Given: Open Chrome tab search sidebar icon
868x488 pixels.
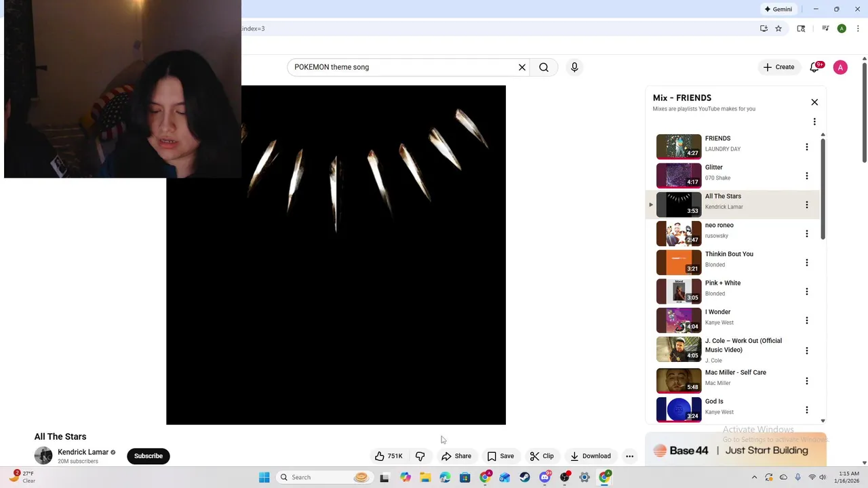Looking at the screenshot, I should [801, 28].
